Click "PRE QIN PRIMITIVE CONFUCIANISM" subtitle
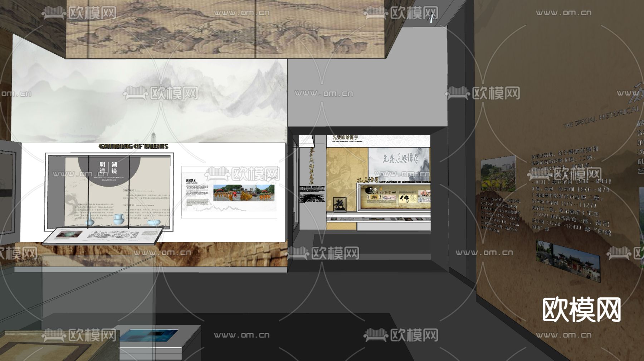The width and height of the screenshot is (644, 361). [347, 141]
